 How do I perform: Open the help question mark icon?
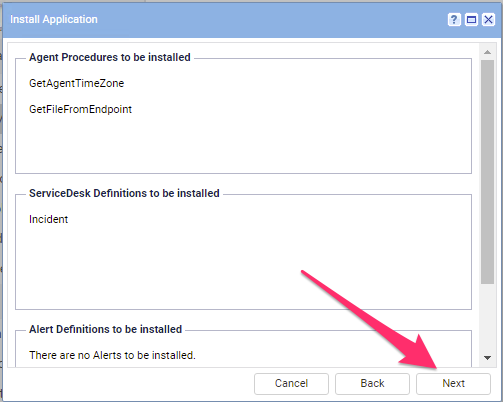(x=454, y=20)
